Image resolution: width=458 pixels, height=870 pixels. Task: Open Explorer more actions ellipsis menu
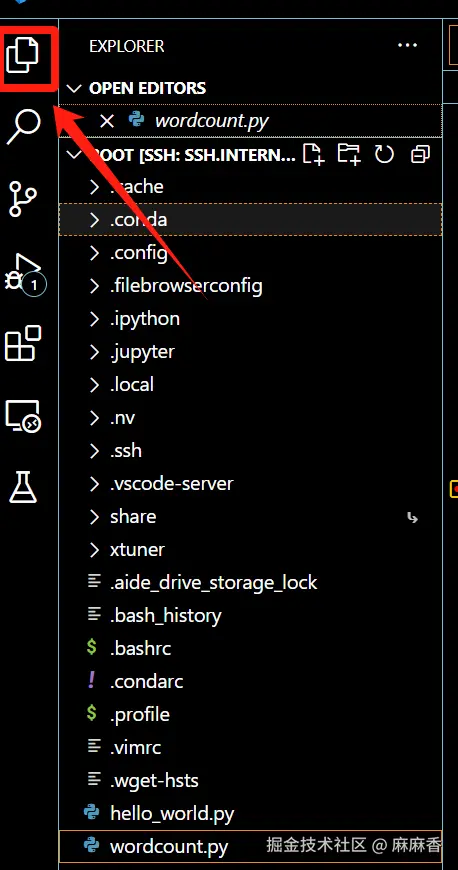(407, 45)
